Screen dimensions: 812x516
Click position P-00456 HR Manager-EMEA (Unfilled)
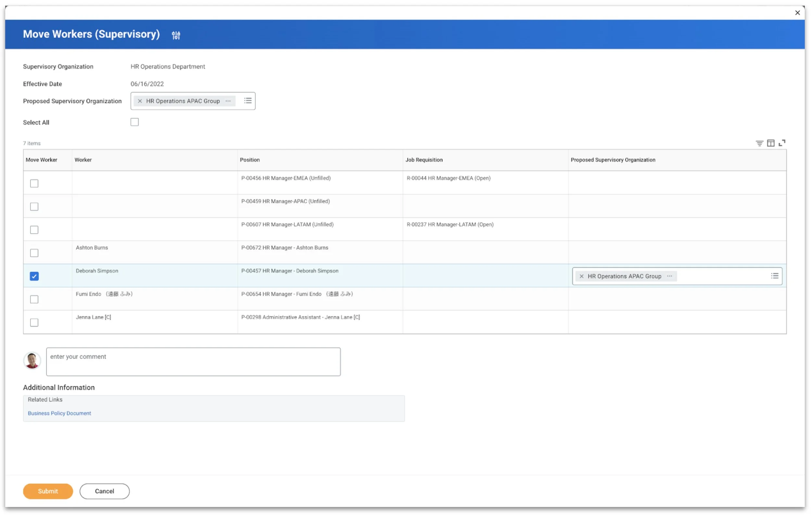pyautogui.click(x=285, y=178)
